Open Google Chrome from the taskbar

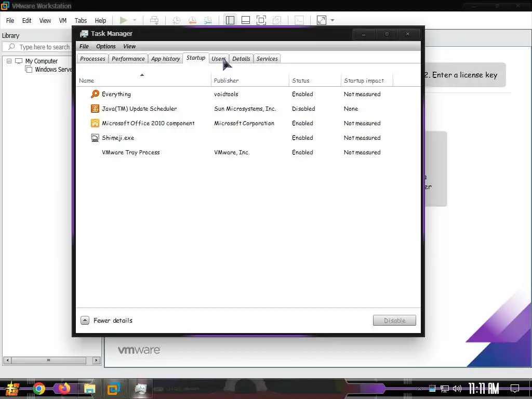(38, 389)
